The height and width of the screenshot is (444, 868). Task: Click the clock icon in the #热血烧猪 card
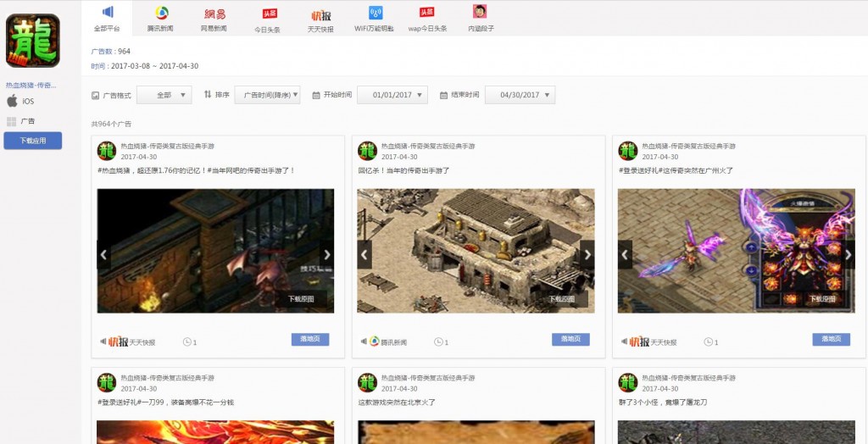187,342
